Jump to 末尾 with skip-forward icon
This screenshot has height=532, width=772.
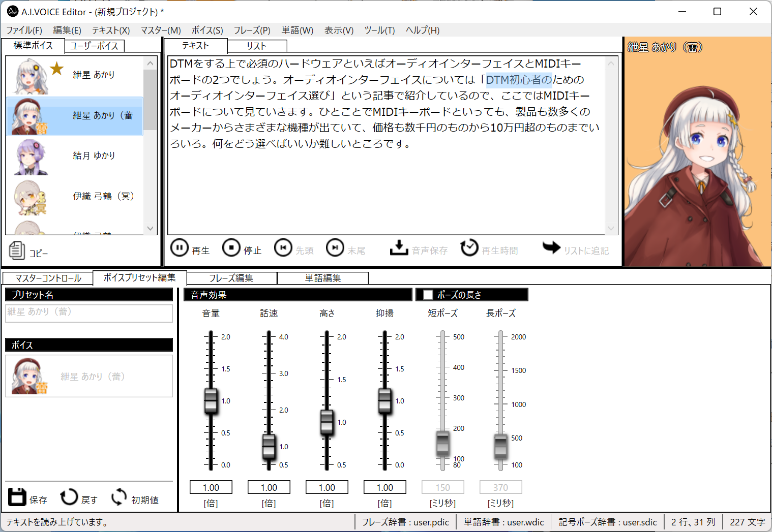[335, 248]
